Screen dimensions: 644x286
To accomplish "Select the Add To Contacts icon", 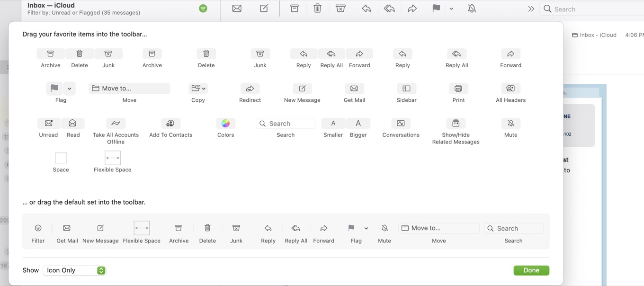I will [170, 123].
